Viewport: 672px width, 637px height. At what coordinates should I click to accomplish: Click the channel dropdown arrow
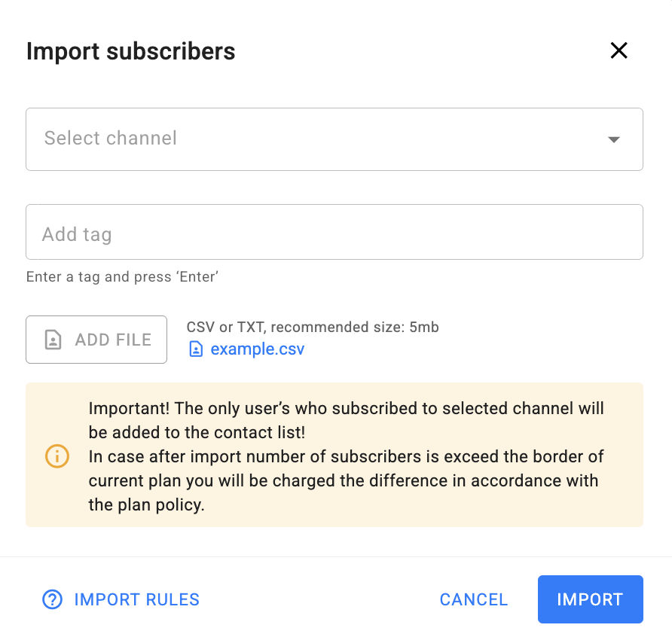pyautogui.click(x=614, y=139)
